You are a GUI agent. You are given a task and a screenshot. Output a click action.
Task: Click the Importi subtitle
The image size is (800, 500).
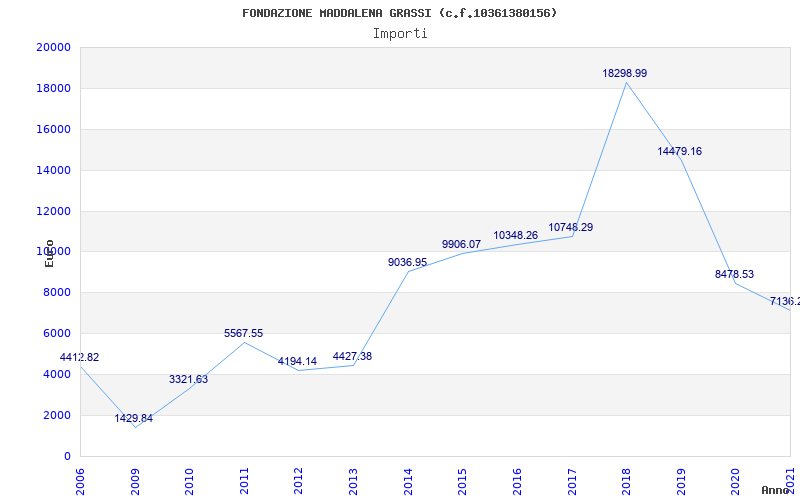400,34
